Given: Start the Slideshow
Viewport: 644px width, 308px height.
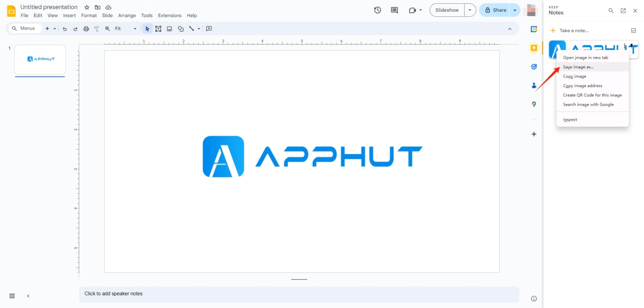Looking at the screenshot, I should [x=446, y=10].
